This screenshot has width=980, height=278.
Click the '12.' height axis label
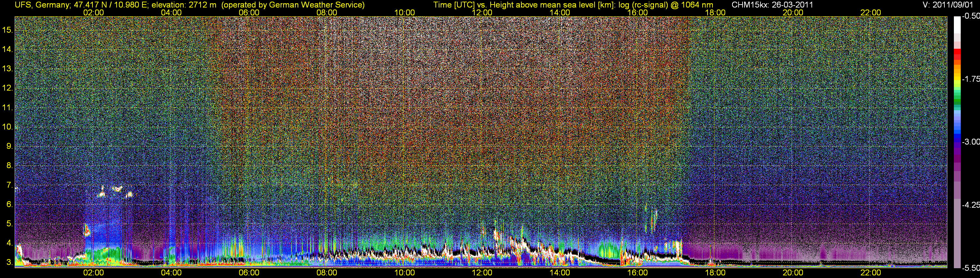point(8,88)
